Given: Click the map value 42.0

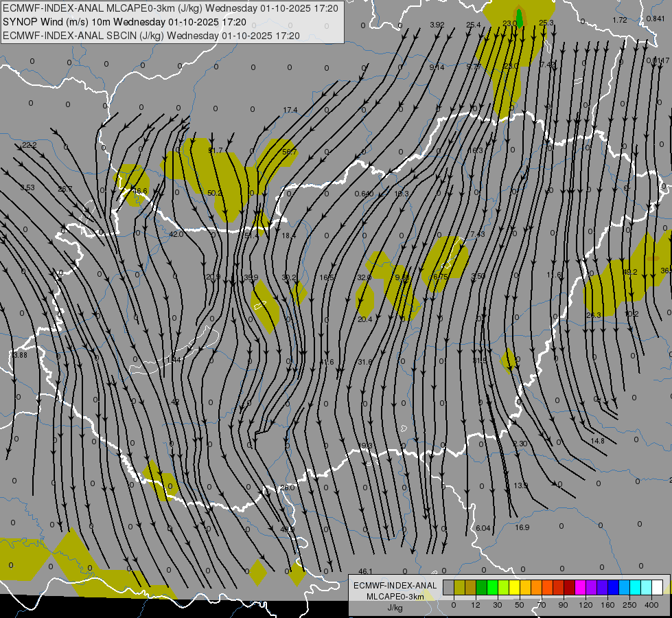Looking at the screenshot, I should click(x=176, y=234).
